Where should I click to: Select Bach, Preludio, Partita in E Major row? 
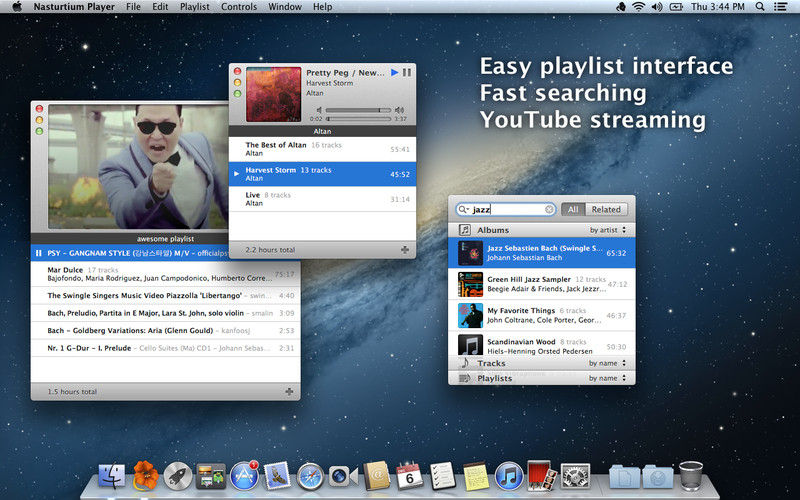tap(165, 313)
